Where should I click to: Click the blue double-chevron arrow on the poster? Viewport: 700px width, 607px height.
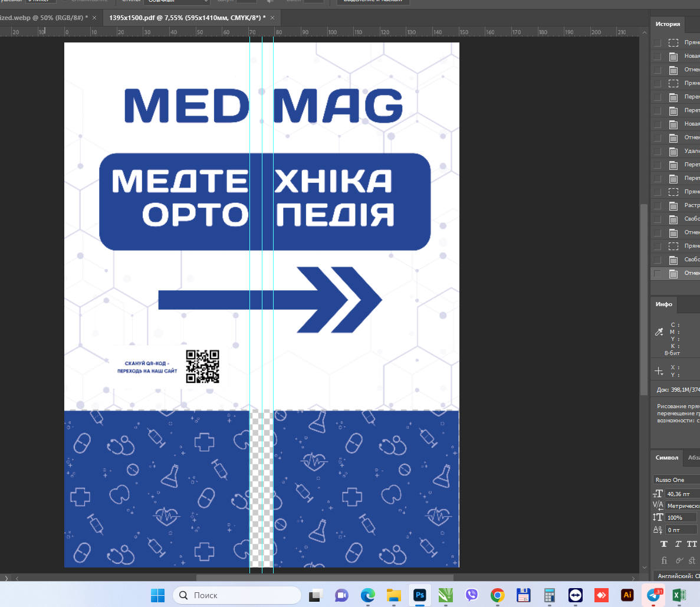[270, 300]
